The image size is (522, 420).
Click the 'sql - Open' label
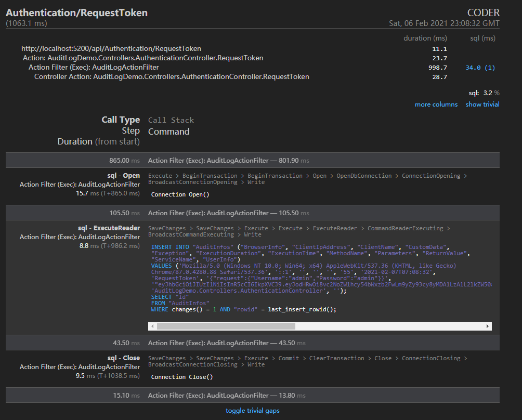[x=124, y=175]
